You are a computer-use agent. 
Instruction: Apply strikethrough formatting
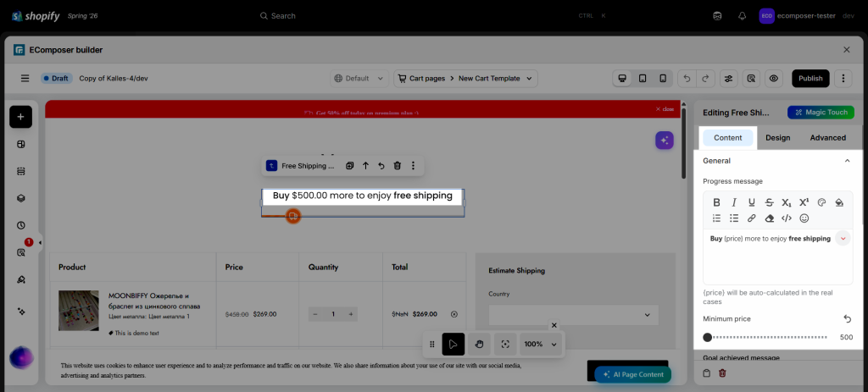point(769,202)
